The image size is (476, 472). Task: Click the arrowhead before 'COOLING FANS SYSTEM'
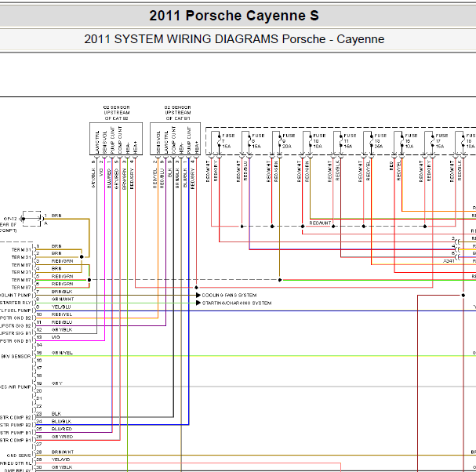coord(198,295)
